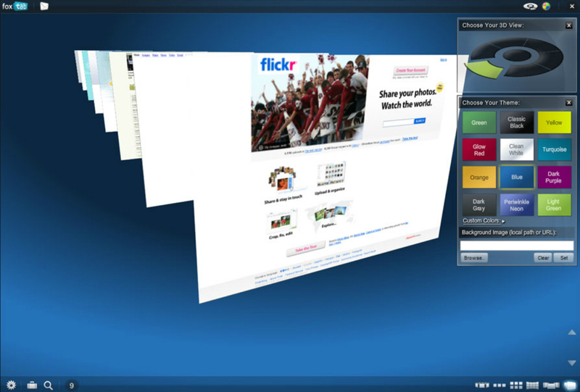This screenshot has height=392, width=580.
Task: Close the Choose Your 3D View panel
Action: pos(569,25)
